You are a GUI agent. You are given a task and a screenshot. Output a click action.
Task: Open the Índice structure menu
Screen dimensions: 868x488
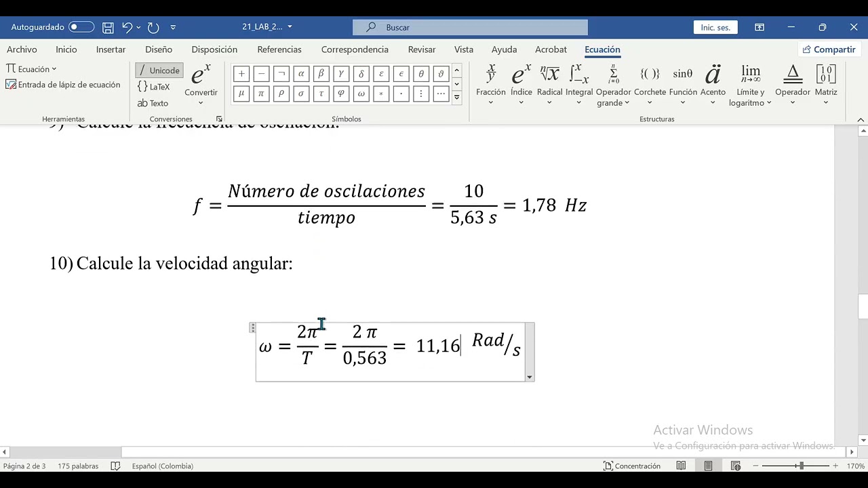[x=521, y=85]
